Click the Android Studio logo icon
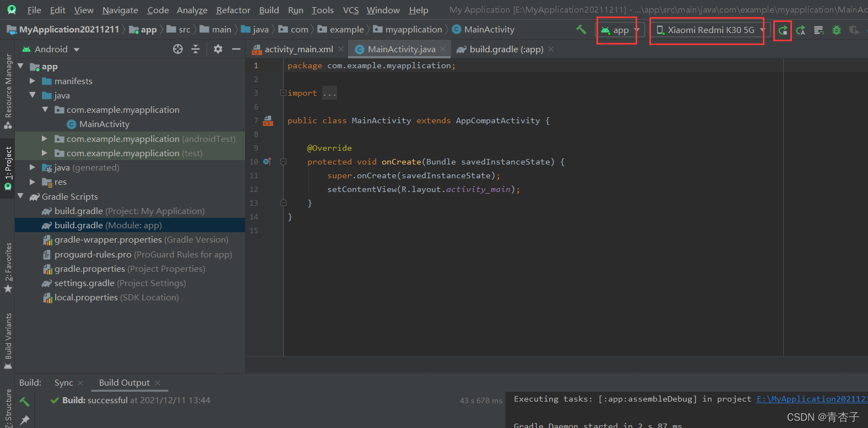Viewport: 868px width, 428px height. (12, 10)
